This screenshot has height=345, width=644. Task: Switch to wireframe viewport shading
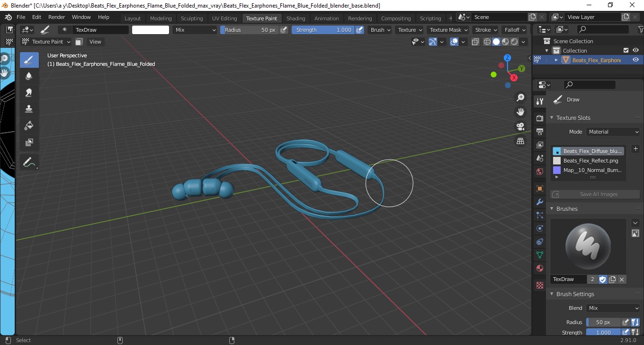pos(487,42)
